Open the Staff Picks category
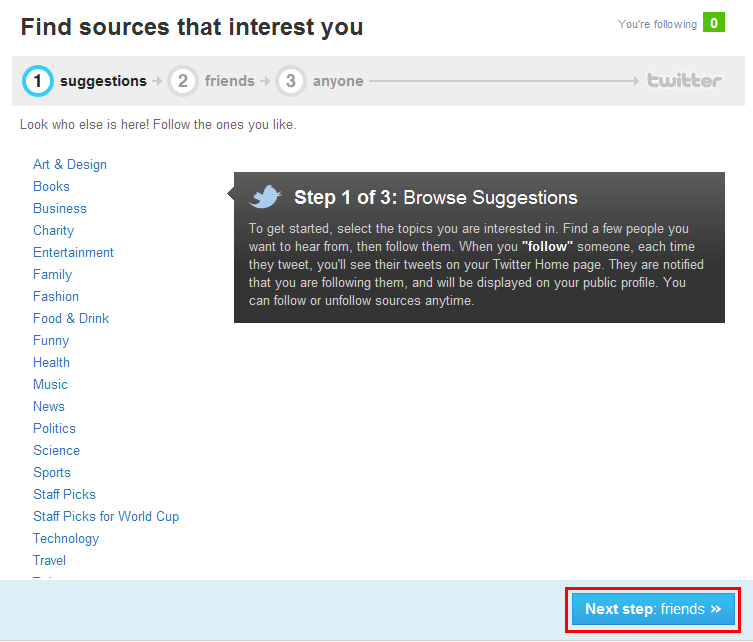This screenshot has width=753, height=642. [64, 495]
